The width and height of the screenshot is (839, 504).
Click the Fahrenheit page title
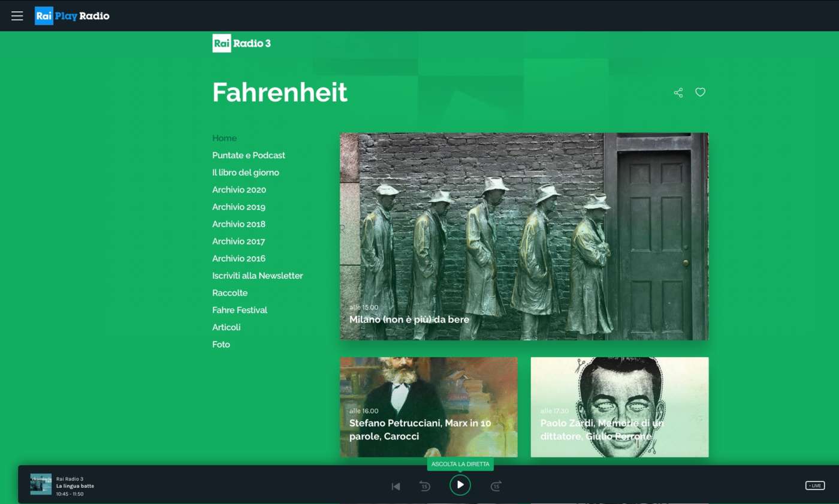coord(280,92)
